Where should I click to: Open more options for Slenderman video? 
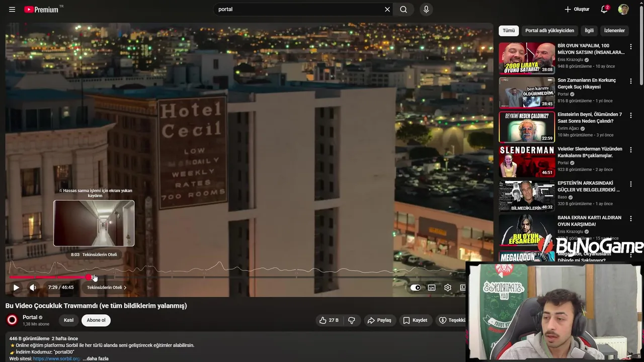coord(631,149)
